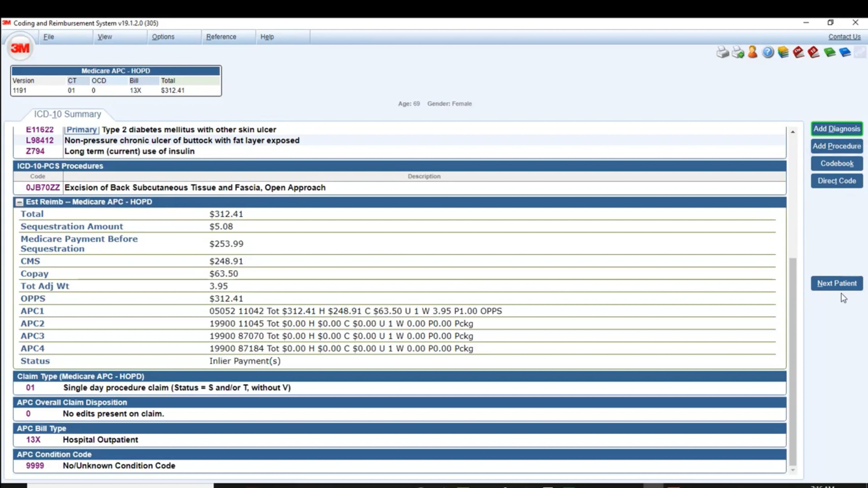Select procedure code 0JB70ZZ

pos(43,188)
